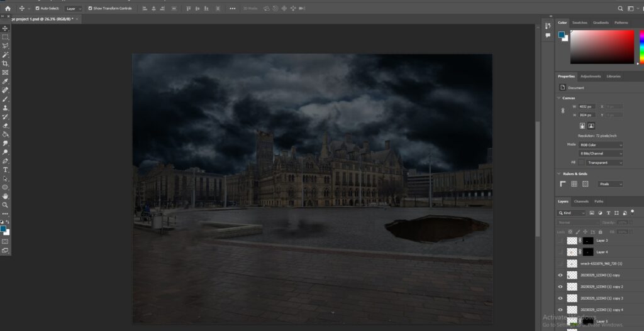Show the hidden Layer 3
The width and height of the screenshot is (644, 331).
560,241
